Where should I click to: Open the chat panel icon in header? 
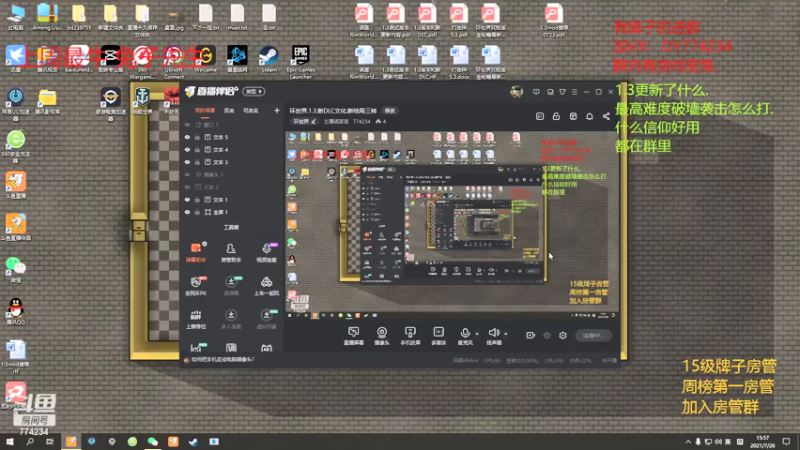tap(540, 116)
